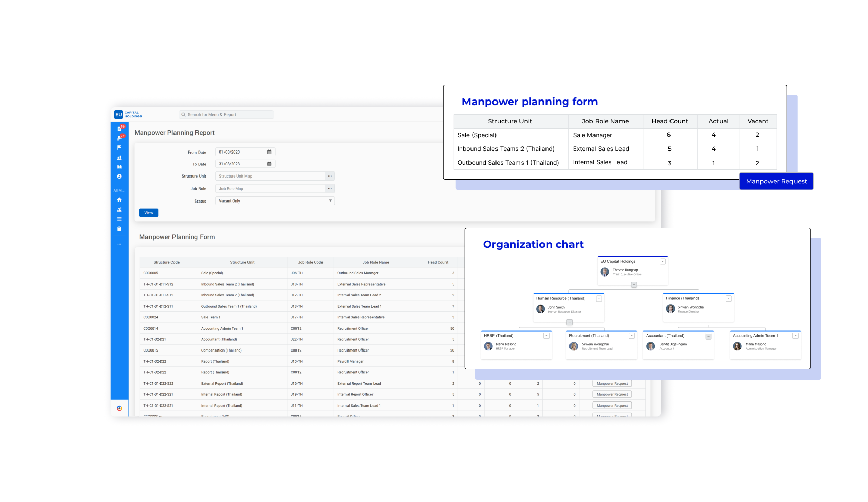Image resolution: width=868 pixels, height=502 pixels.
Task: Open the sidebar icon with 27 badge
Action: 119,138
